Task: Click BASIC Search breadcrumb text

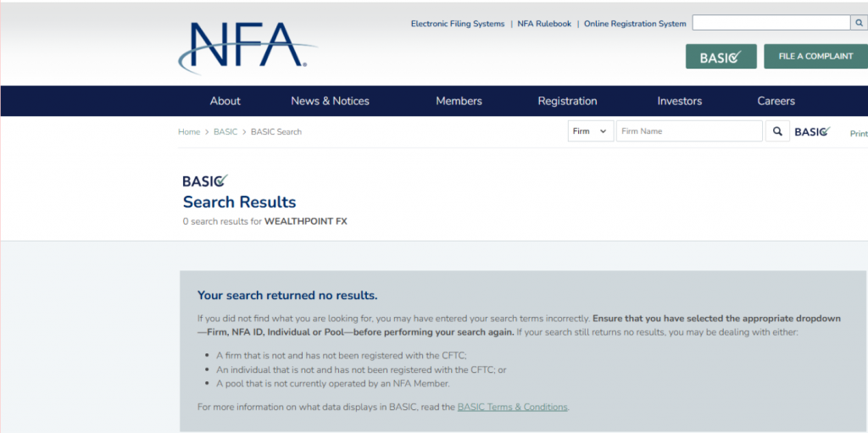Action: (276, 132)
